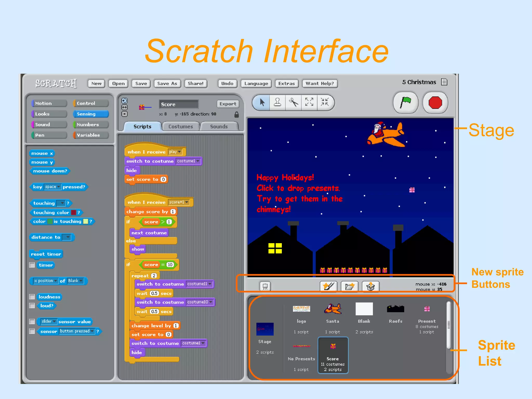The height and width of the screenshot is (399, 532).
Task: Open the project notes icon
Action: coord(444,82)
